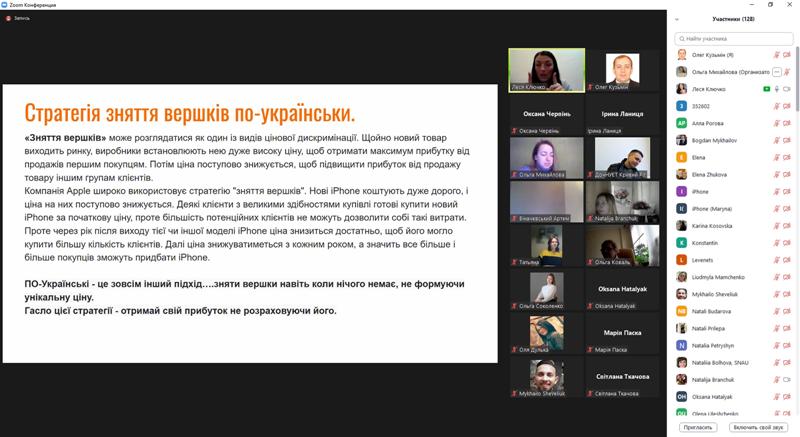Select Ольга Соболенко's video tile
The width and height of the screenshot is (800, 437).
(546, 289)
